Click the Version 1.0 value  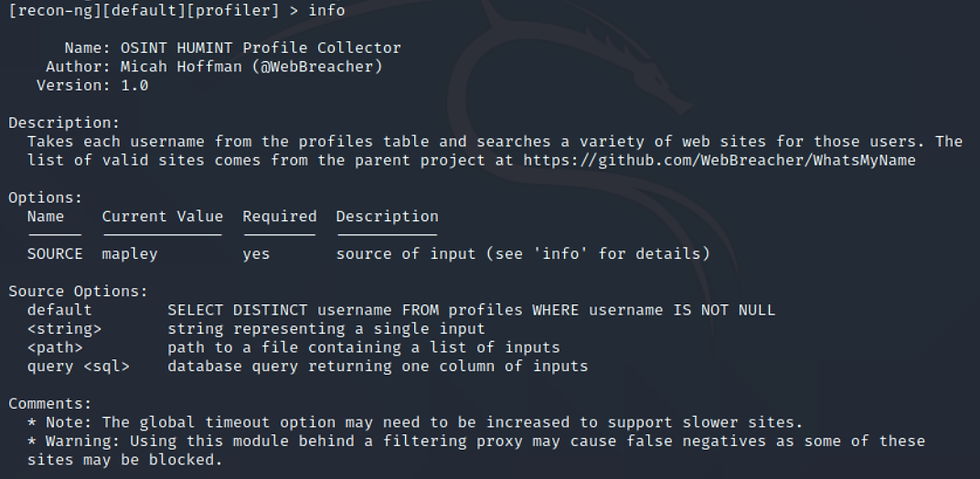[x=134, y=85]
